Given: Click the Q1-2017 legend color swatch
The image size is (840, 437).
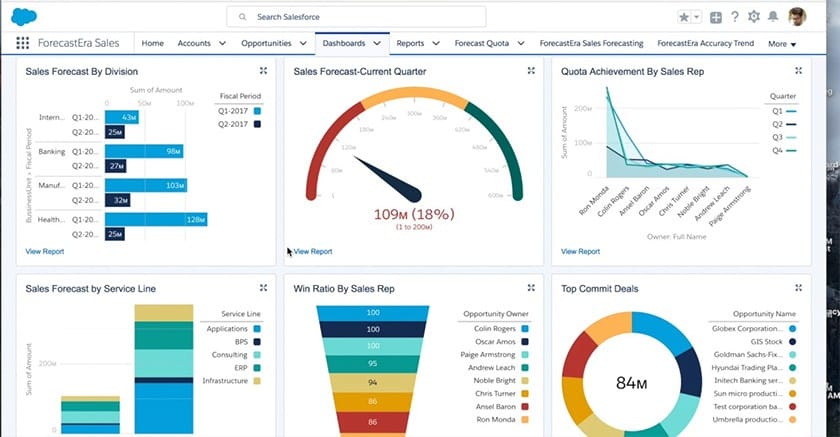Looking at the screenshot, I should tap(257, 111).
